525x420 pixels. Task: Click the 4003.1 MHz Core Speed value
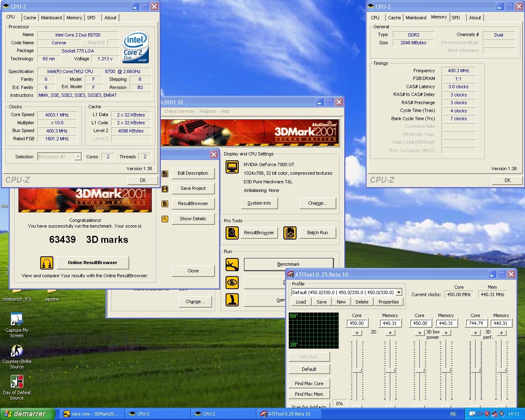(x=57, y=115)
